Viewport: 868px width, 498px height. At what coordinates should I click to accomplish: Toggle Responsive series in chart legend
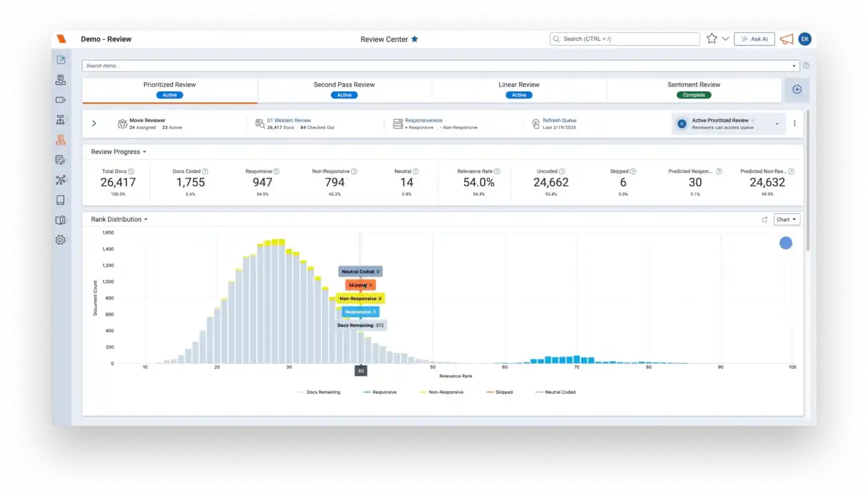tap(380, 392)
